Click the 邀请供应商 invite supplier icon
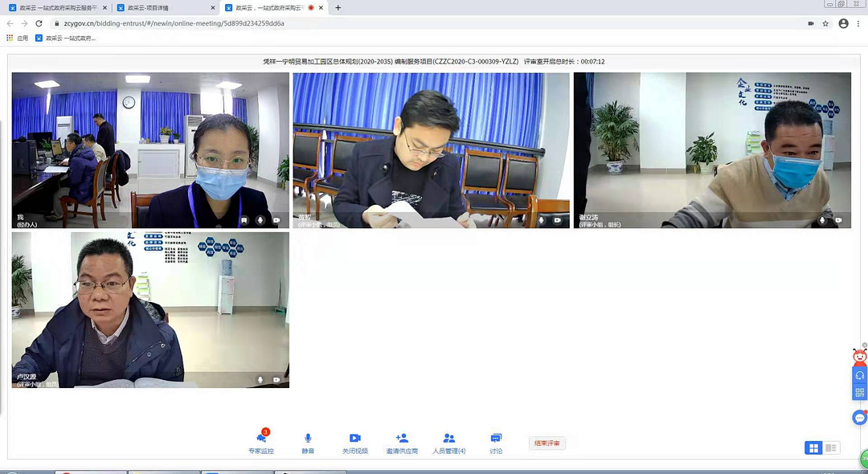 (x=402, y=439)
